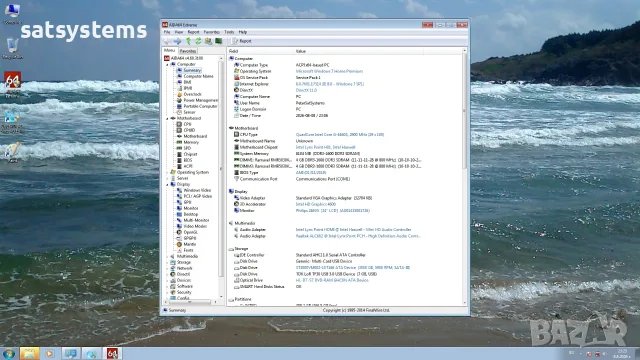This screenshot has width=640, height=360.
Task: Collapse the Motherboard tree node
Action: coord(167,118)
